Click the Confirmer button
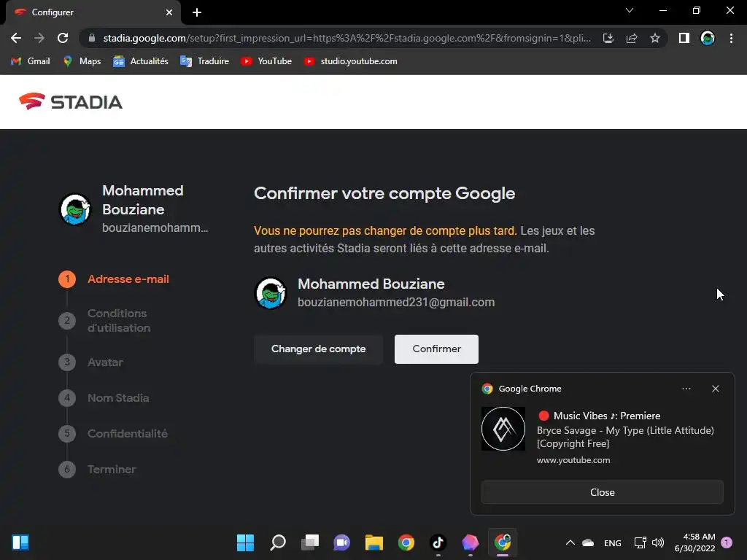Image resolution: width=747 pixels, height=560 pixels. click(x=436, y=349)
